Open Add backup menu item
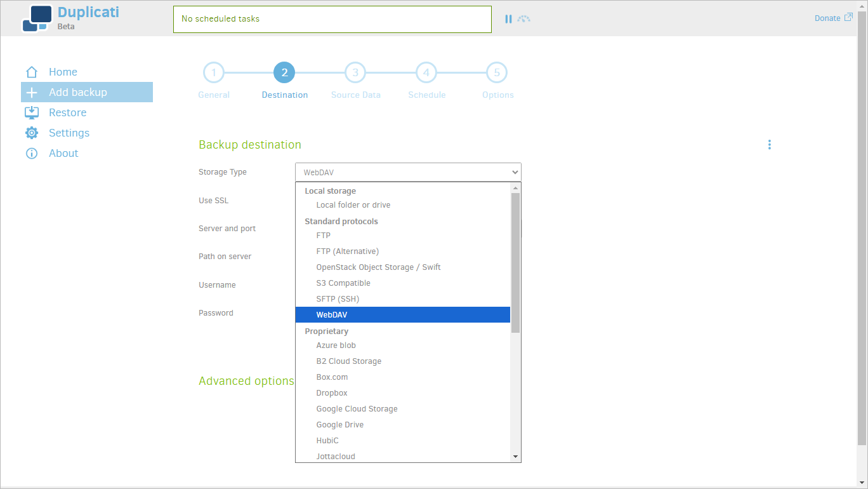 point(87,92)
